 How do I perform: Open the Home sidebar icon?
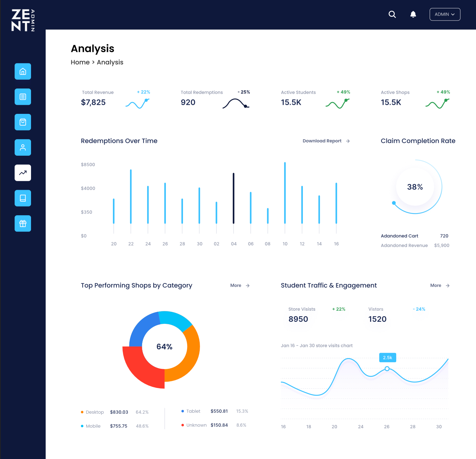point(23,71)
